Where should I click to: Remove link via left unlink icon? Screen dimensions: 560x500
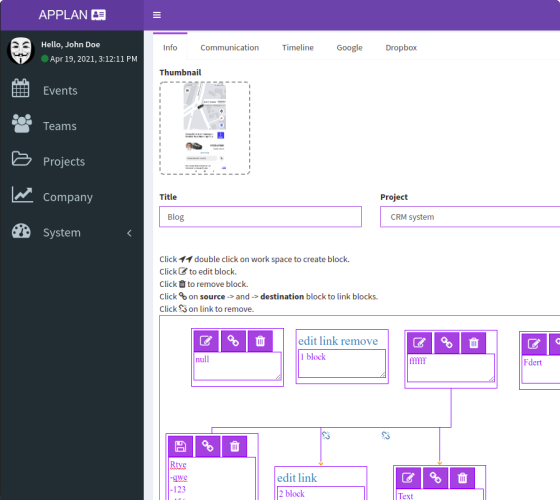(326, 435)
